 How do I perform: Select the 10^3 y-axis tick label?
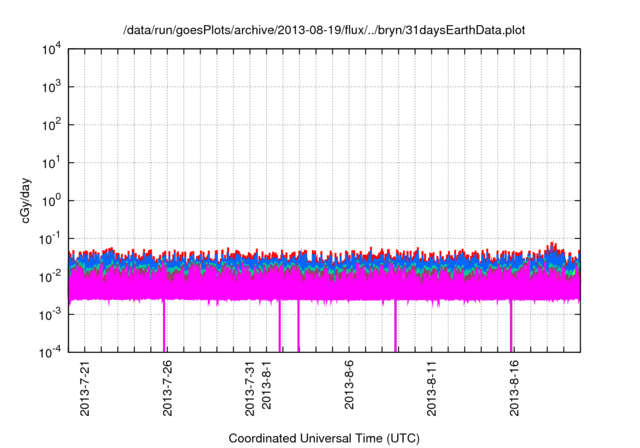51,87
